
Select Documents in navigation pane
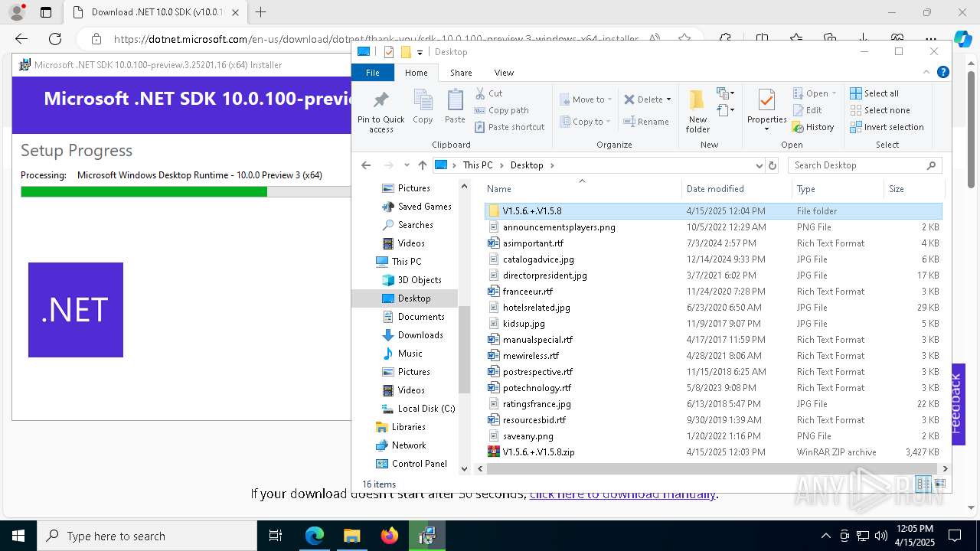click(420, 316)
